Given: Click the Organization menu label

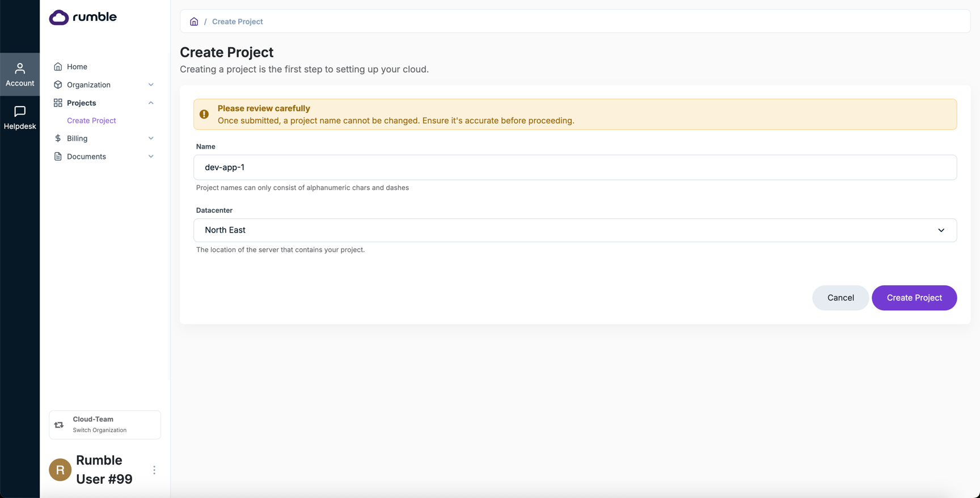Looking at the screenshot, I should 88,85.
